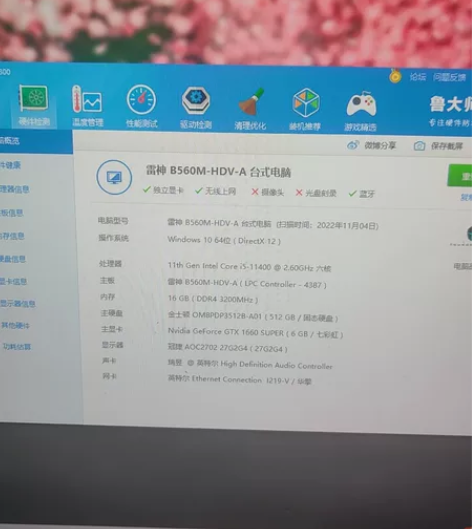
Task: Select 电脑概览 overview sidebar tab
Action: (x=35, y=141)
